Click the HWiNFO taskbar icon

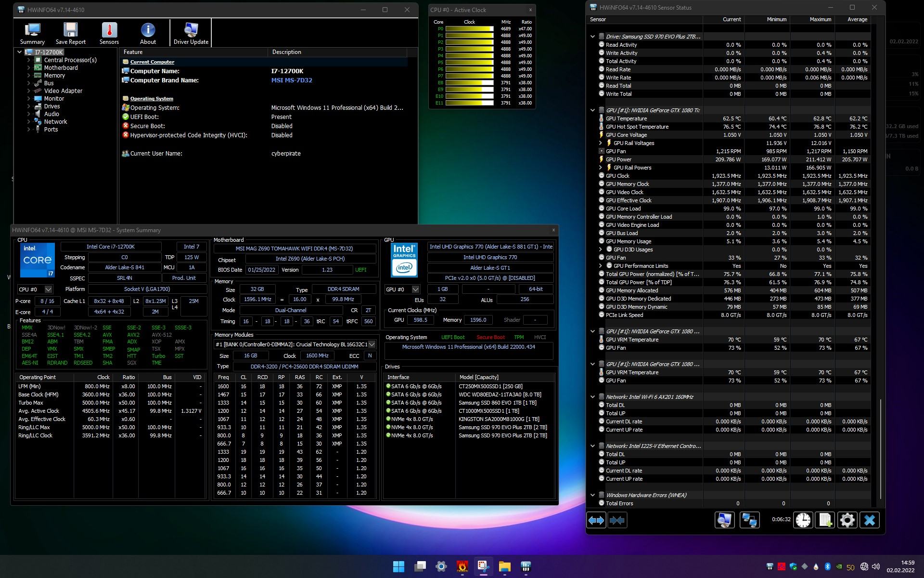coord(526,566)
